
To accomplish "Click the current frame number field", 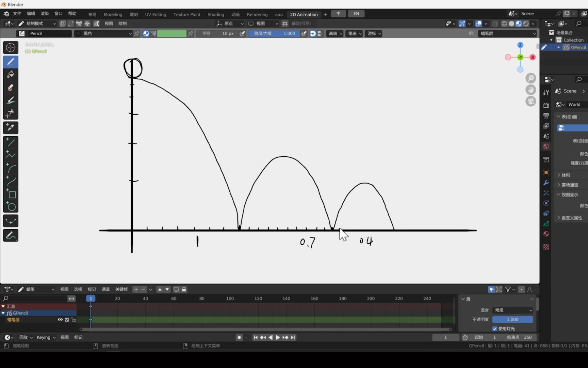I will (446, 337).
